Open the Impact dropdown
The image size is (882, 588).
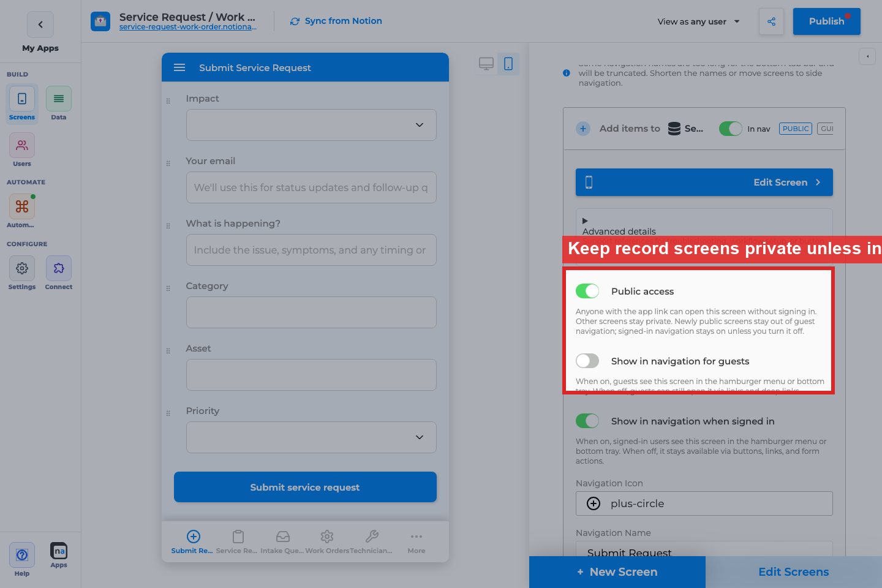point(311,125)
